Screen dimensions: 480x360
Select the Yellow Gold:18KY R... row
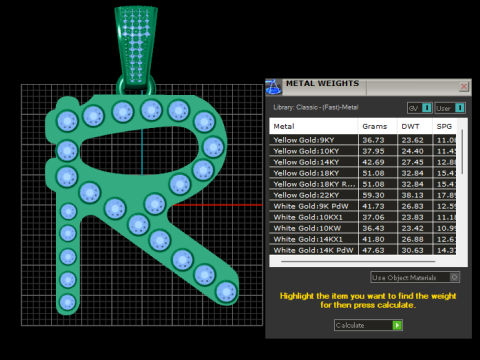tap(363, 184)
